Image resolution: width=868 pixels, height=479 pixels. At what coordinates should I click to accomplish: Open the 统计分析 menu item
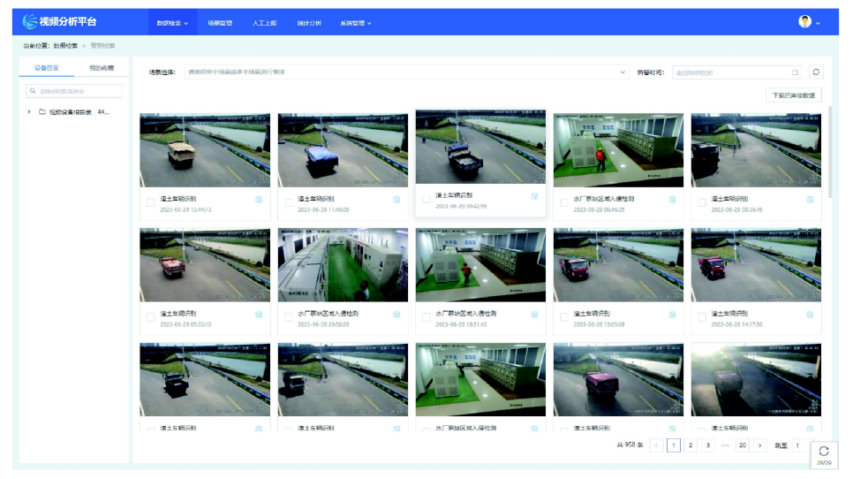(309, 23)
